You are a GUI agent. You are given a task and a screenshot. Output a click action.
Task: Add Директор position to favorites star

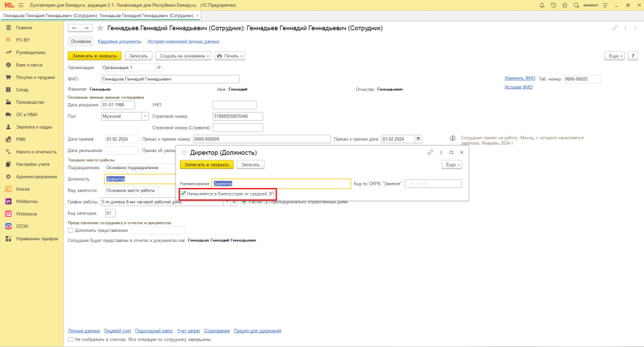click(x=184, y=152)
